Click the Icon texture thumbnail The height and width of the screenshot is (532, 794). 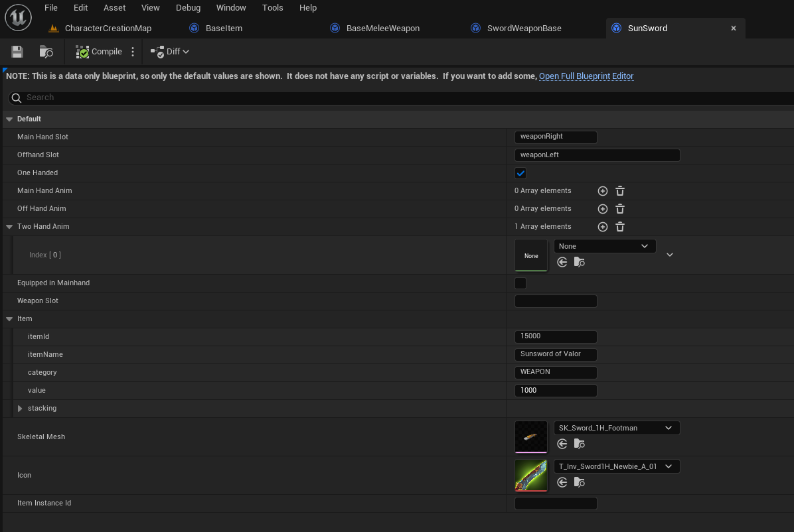tap(530, 476)
